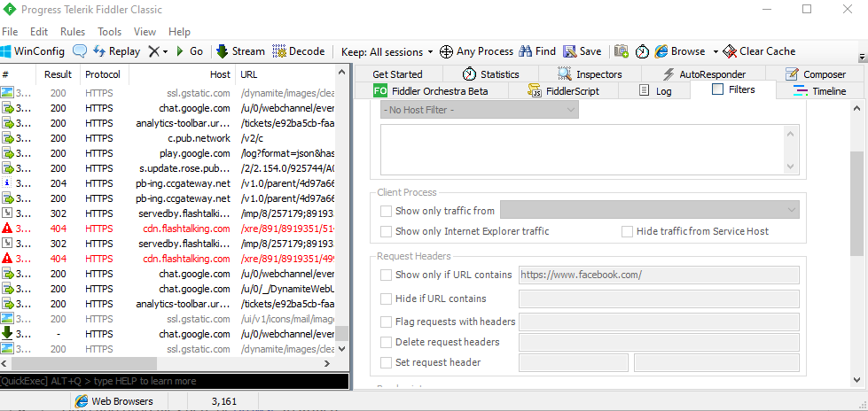The image size is (868, 411).
Task: Check Show only traffic from
Action: pos(386,211)
